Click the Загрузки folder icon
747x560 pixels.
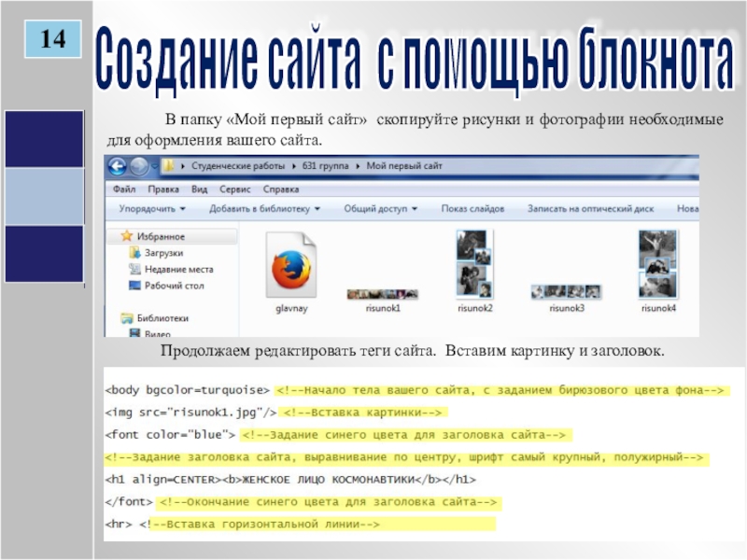tap(134, 252)
